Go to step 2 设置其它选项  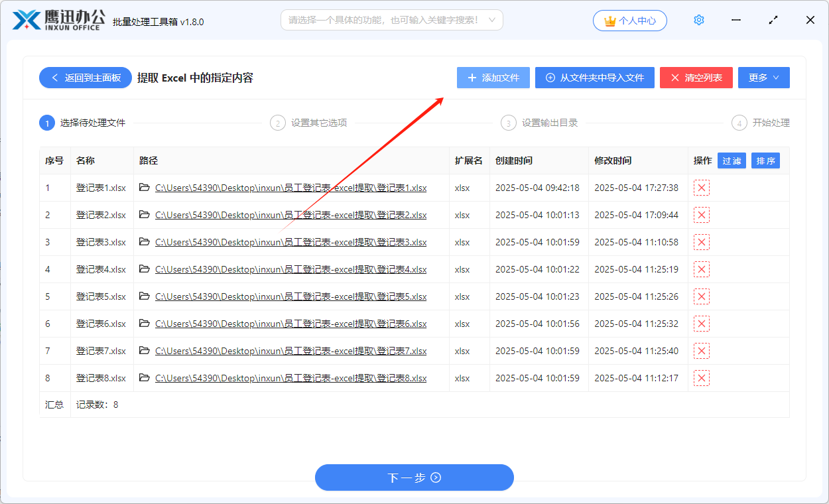(x=309, y=123)
